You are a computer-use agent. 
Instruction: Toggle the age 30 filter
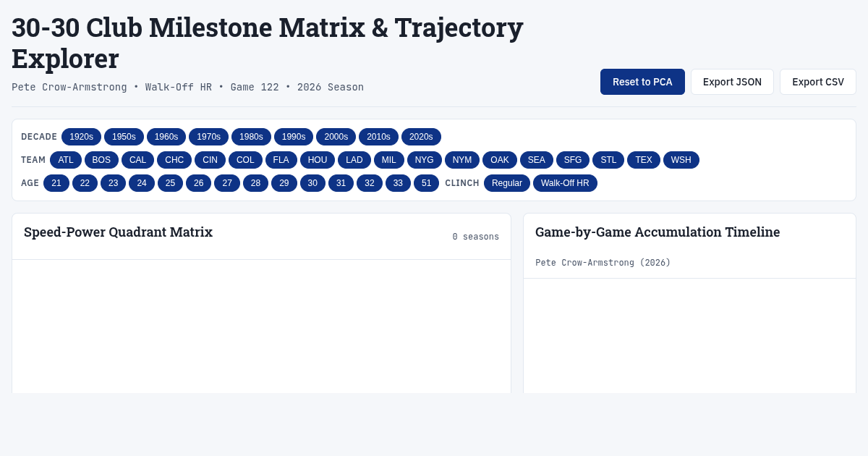coord(312,183)
